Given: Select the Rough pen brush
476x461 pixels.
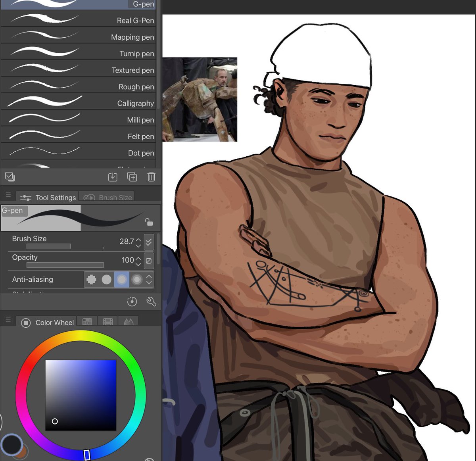Looking at the screenshot, I should pyautogui.click(x=78, y=85).
